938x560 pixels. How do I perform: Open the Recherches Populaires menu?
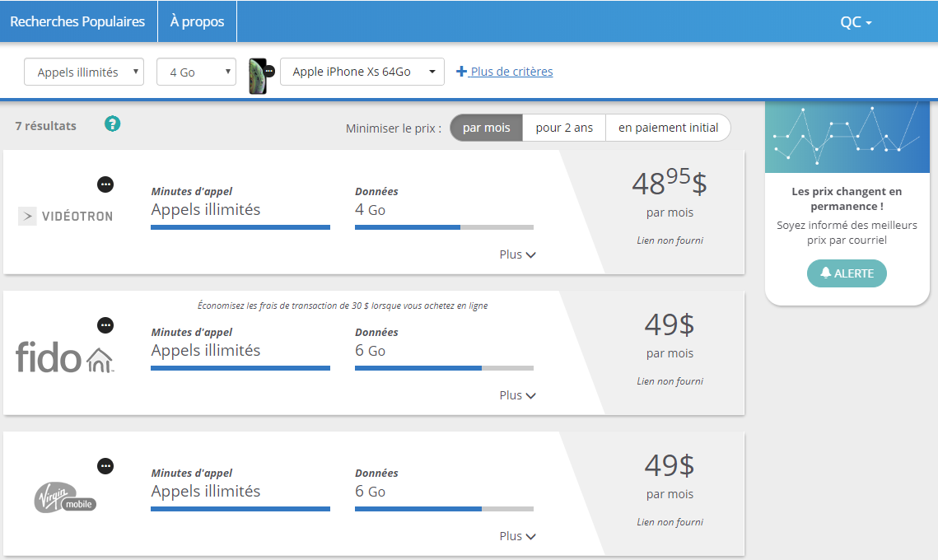(x=77, y=21)
